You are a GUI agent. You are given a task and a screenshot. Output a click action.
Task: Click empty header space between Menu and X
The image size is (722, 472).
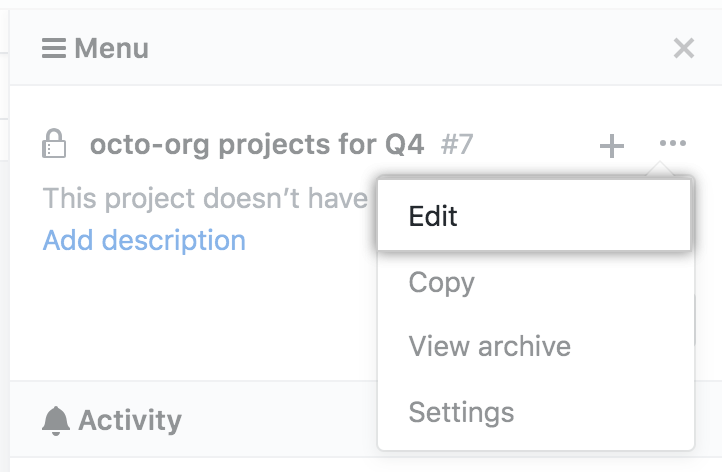[x=400, y=48]
